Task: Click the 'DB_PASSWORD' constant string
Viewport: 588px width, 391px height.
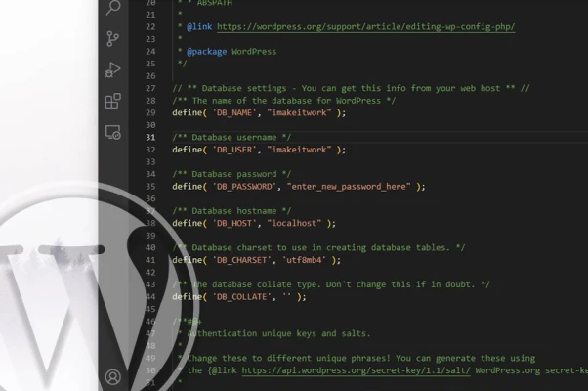Action: coord(244,187)
